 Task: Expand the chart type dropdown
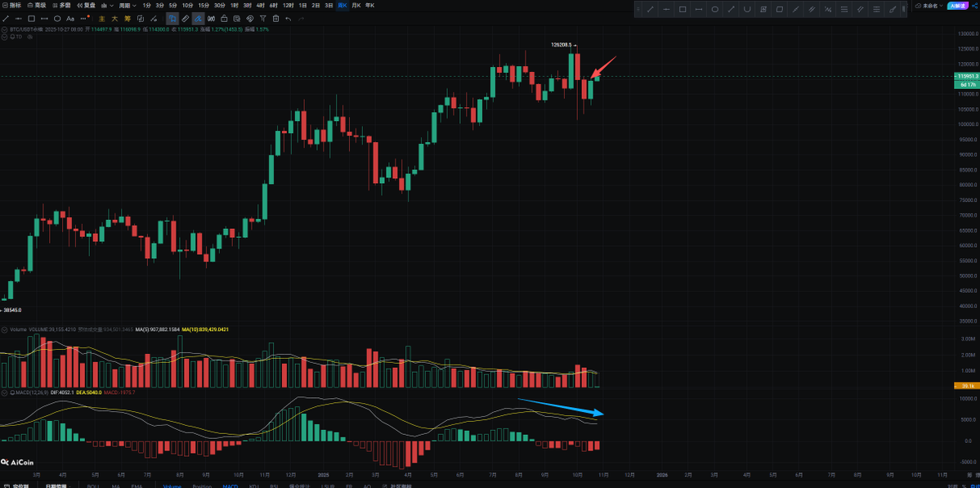[105, 6]
